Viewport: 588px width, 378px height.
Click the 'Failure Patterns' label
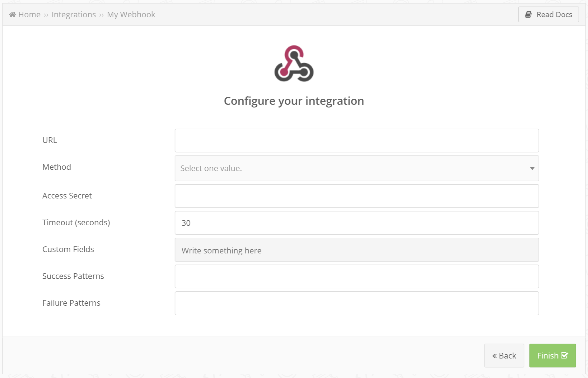coord(71,303)
